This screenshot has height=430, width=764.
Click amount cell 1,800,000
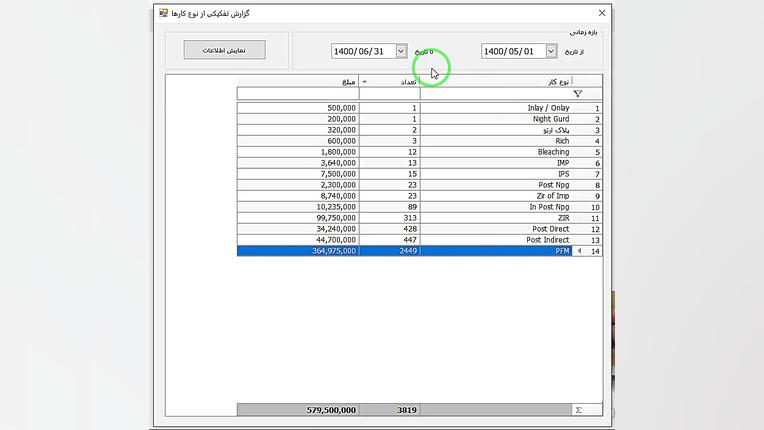coord(298,152)
